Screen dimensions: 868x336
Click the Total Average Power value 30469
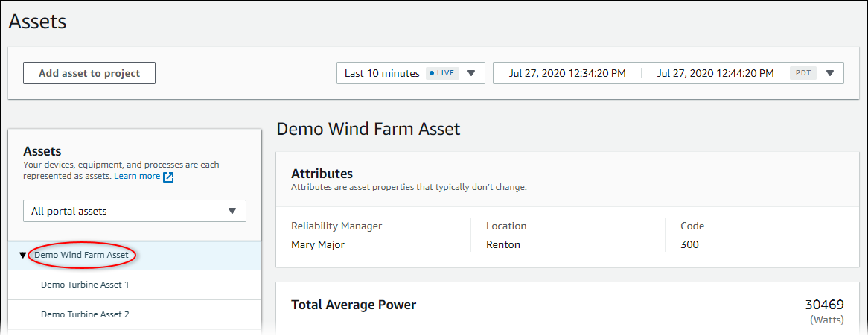click(x=824, y=305)
